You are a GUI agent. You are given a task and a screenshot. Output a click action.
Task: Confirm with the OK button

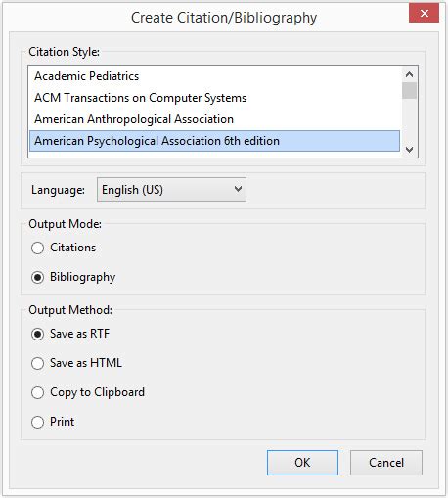(302, 463)
